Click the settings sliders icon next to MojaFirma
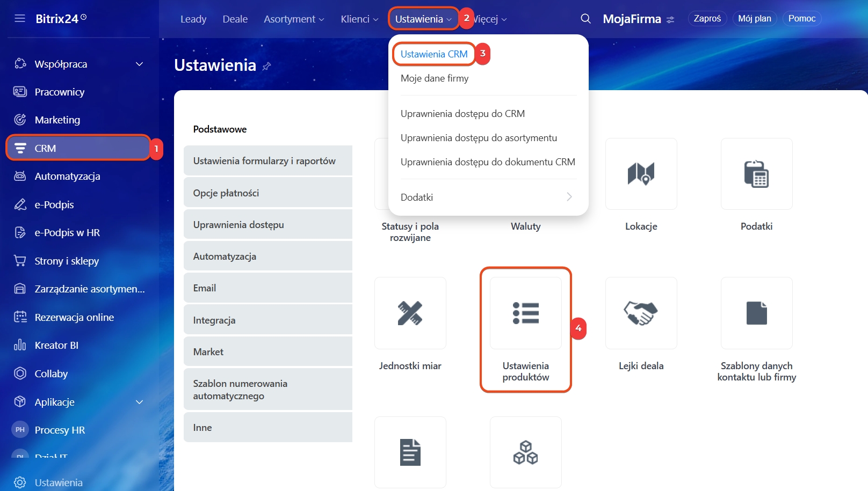 point(670,20)
